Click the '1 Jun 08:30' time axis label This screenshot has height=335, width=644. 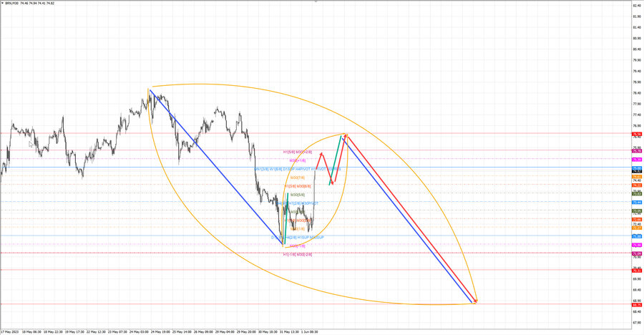coord(309,331)
